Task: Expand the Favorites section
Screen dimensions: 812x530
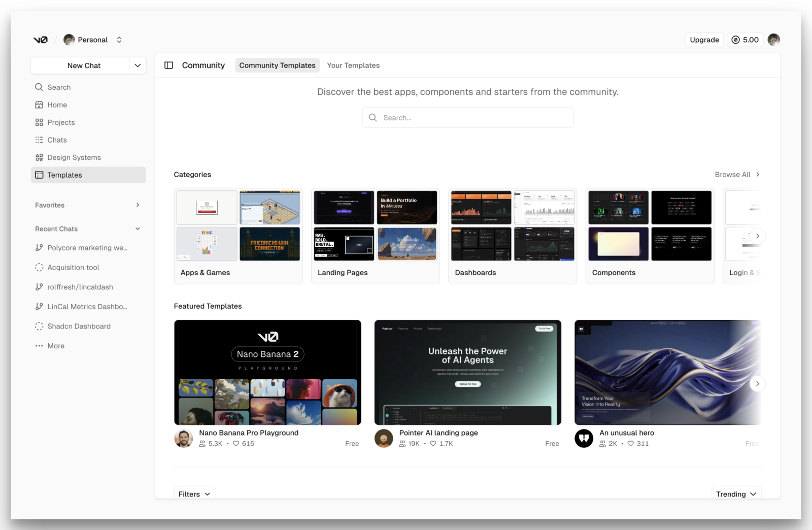Action: pyautogui.click(x=138, y=205)
